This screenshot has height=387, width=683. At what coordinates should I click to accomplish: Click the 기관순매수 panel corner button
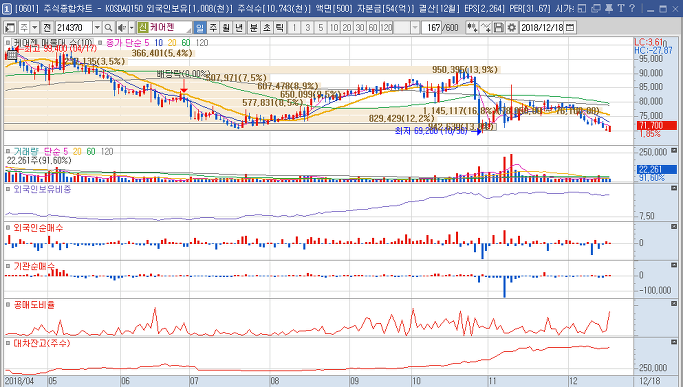click(x=674, y=265)
